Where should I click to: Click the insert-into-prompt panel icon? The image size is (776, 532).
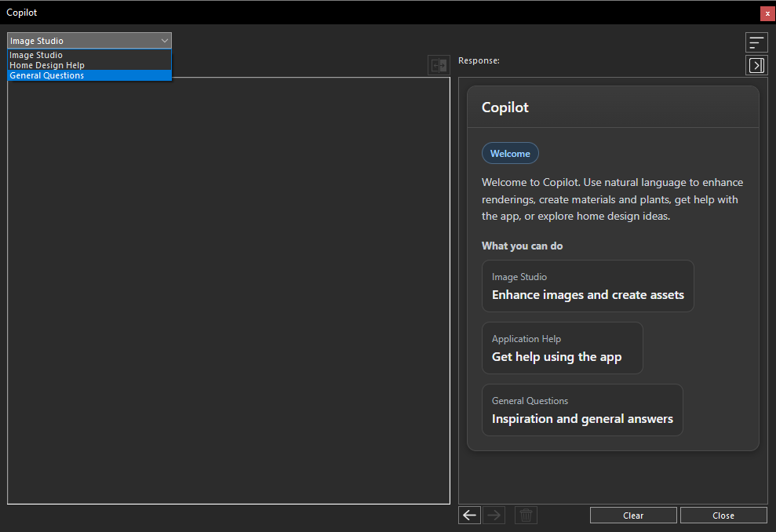tap(439, 65)
